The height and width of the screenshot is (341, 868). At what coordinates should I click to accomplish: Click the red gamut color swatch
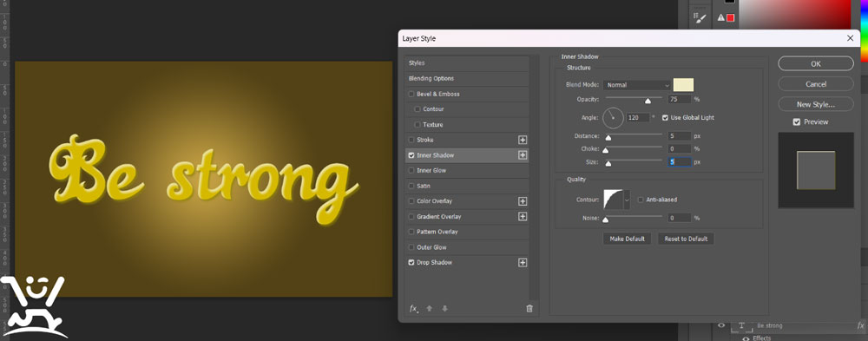[x=730, y=17]
